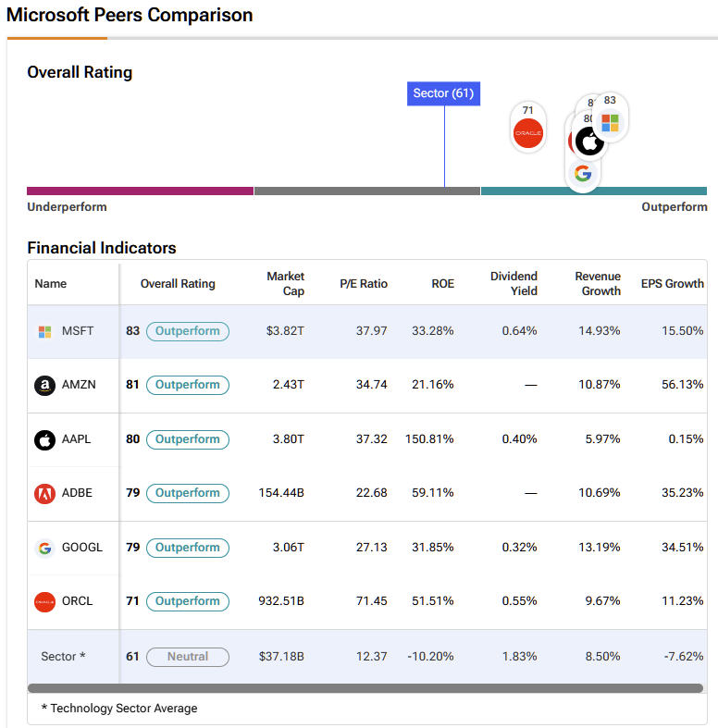Click the Outperform badge for MSFT
718x728 pixels.
tap(188, 331)
